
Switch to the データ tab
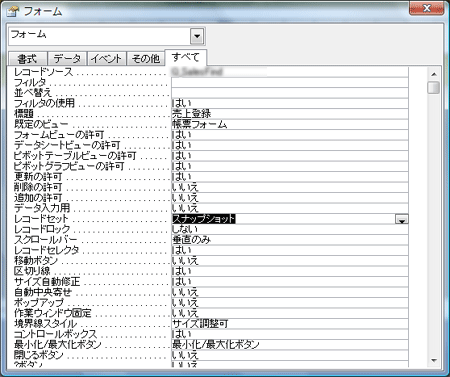(67, 58)
